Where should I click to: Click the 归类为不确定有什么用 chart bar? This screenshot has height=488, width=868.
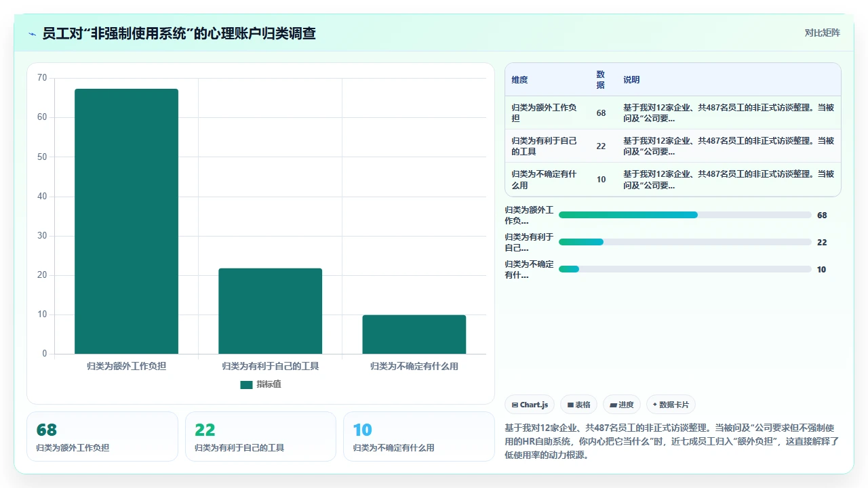click(414, 334)
